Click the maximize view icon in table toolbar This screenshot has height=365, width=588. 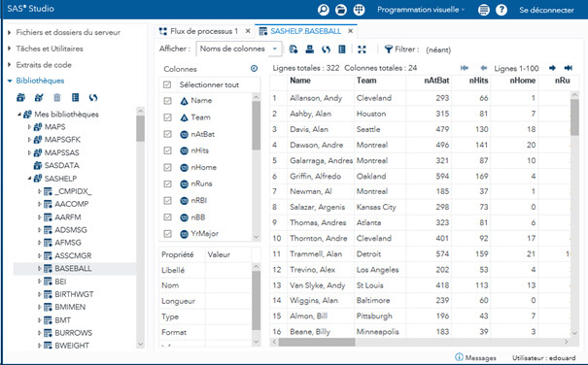pyautogui.click(x=362, y=50)
